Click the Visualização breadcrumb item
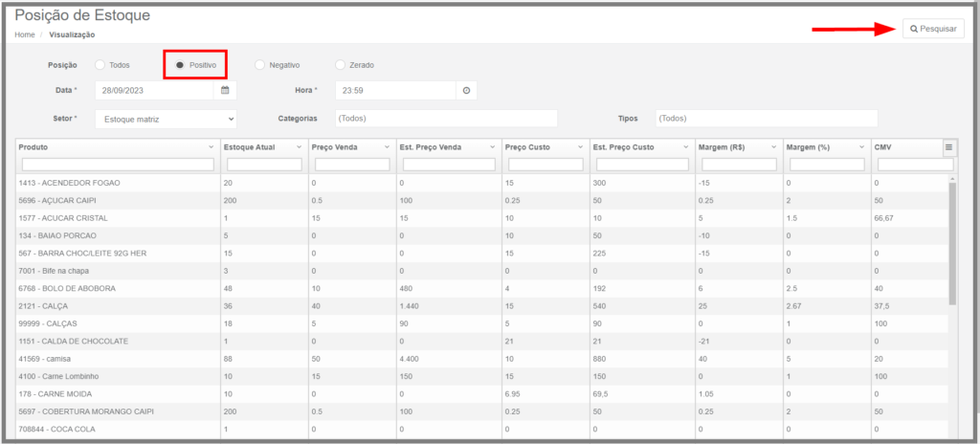 click(x=72, y=35)
